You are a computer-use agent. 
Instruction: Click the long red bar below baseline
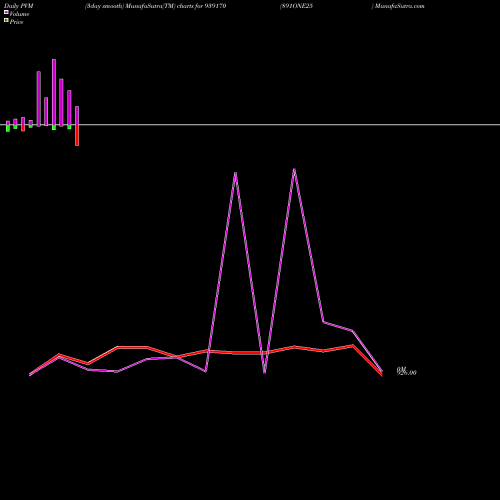(77, 135)
